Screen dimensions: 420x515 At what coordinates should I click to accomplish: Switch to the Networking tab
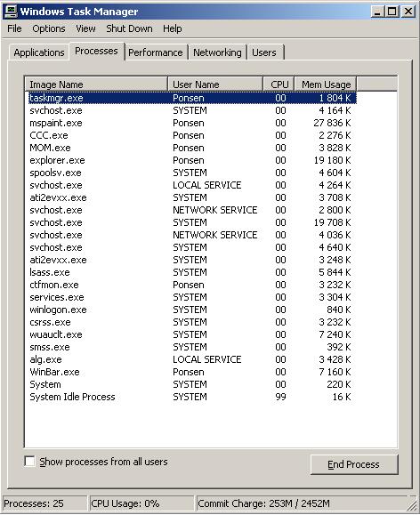(x=217, y=52)
